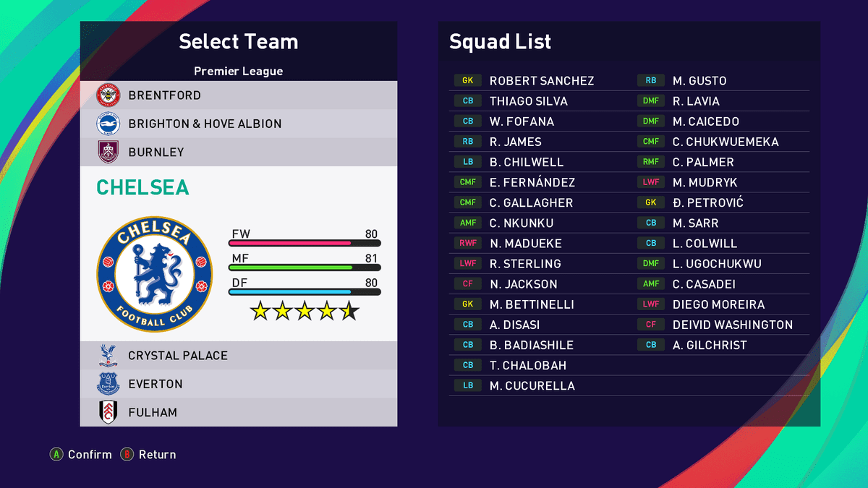Click the green MF rating bar

[x=305, y=267]
